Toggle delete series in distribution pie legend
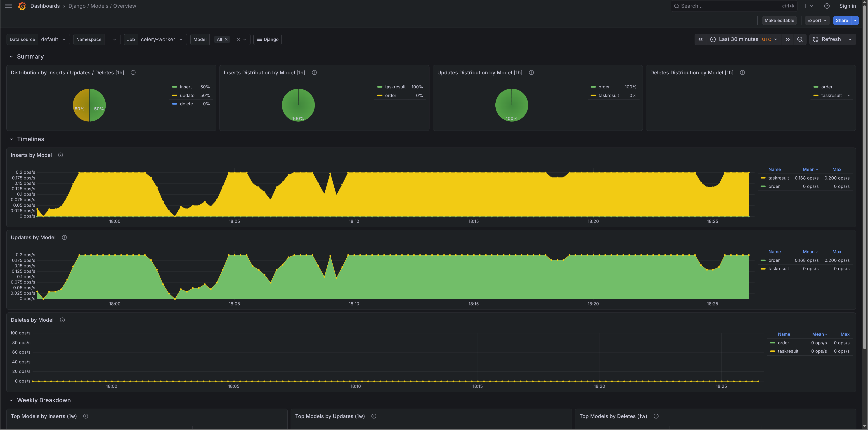This screenshot has width=868, height=430. (x=186, y=104)
